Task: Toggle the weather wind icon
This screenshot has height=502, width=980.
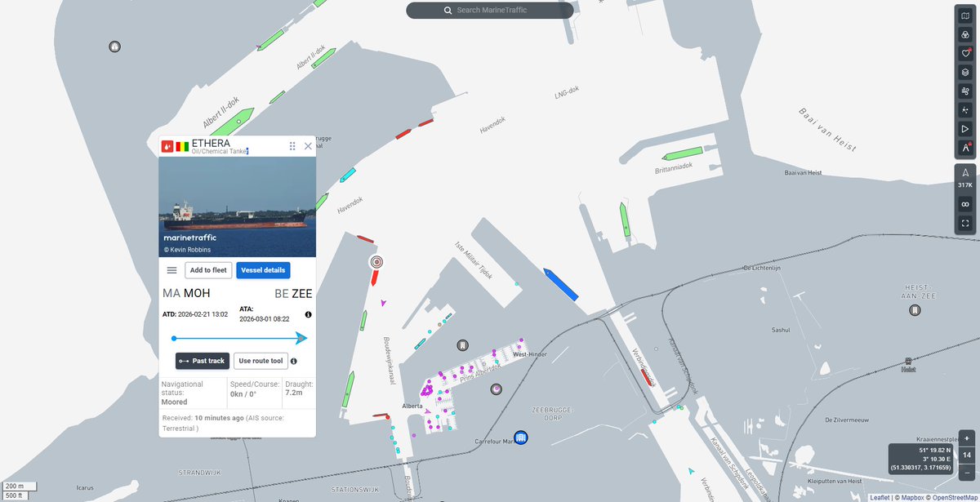Action: pos(965,91)
